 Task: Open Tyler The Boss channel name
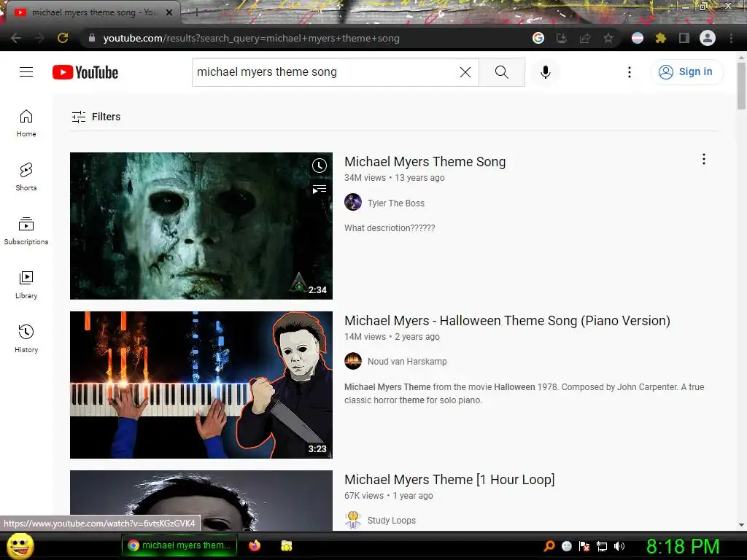point(396,203)
